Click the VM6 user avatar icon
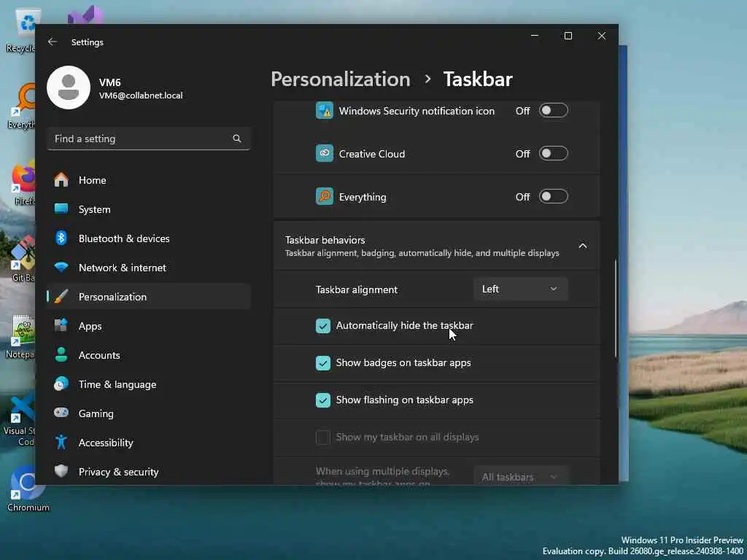Viewport: 747px width, 560px height. 69,87
